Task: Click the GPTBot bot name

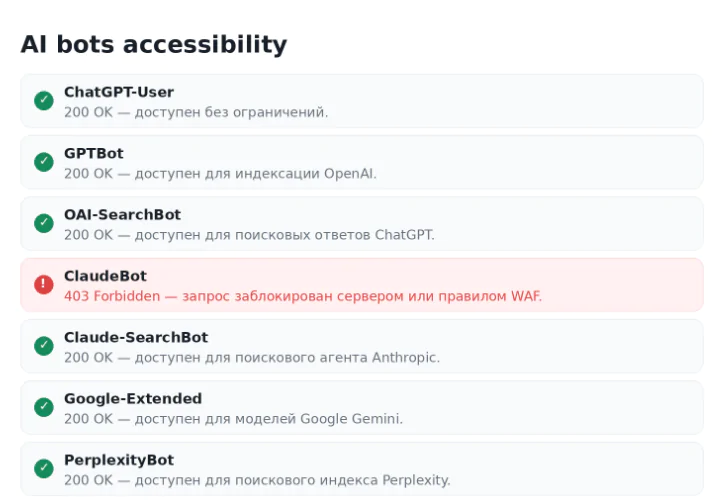Action: click(x=94, y=153)
